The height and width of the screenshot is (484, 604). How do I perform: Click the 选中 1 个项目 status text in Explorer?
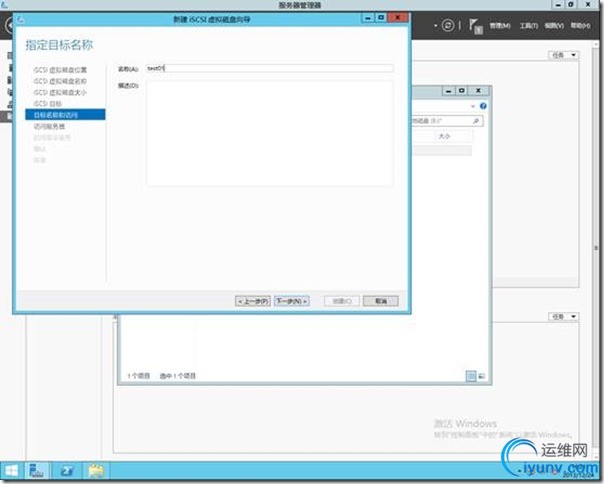coord(178,376)
